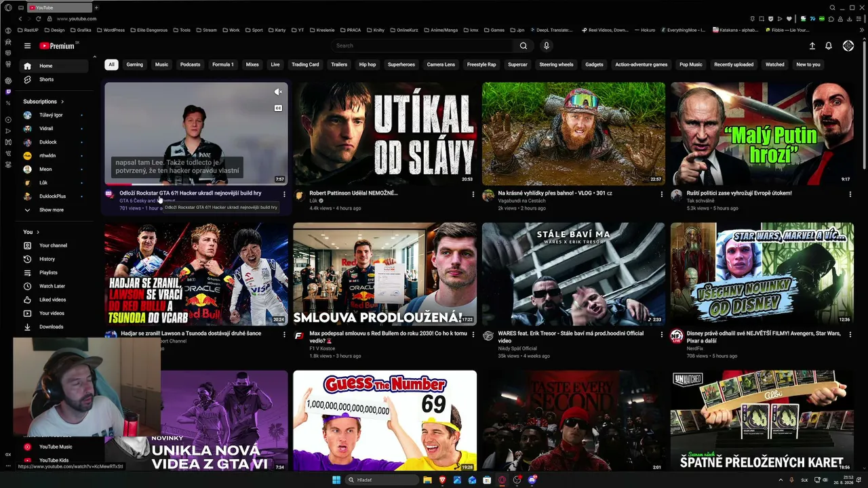Open Playlists in the sidebar

(54, 272)
